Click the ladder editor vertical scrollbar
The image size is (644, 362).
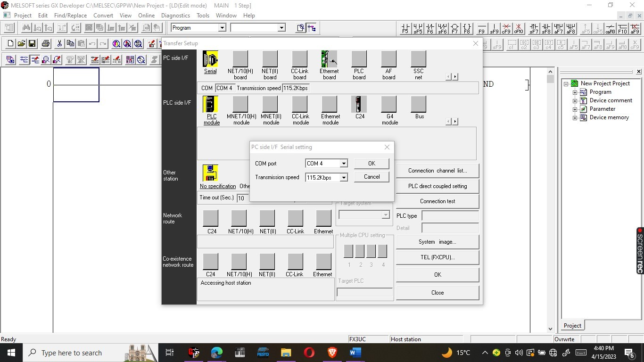tap(550, 200)
